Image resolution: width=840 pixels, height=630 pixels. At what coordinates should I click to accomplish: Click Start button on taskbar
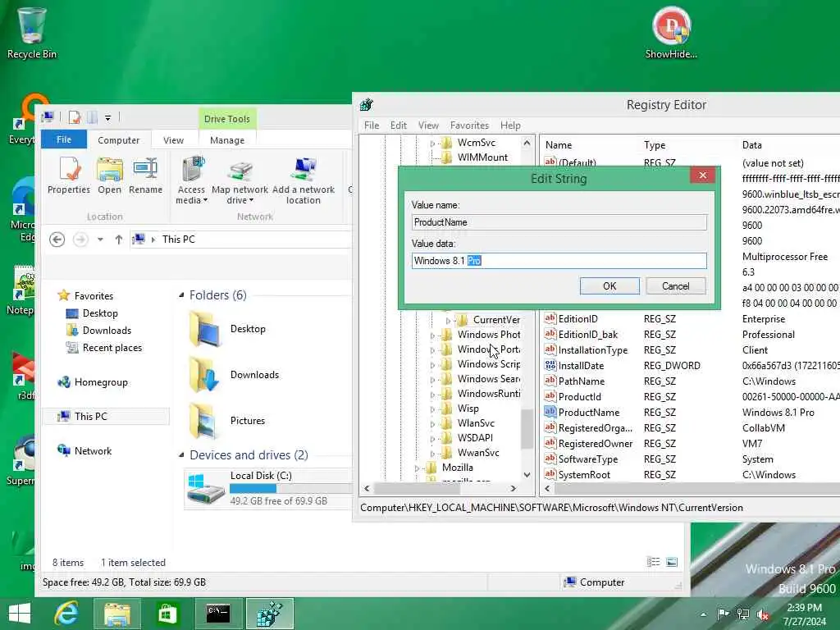[x=20, y=613]
